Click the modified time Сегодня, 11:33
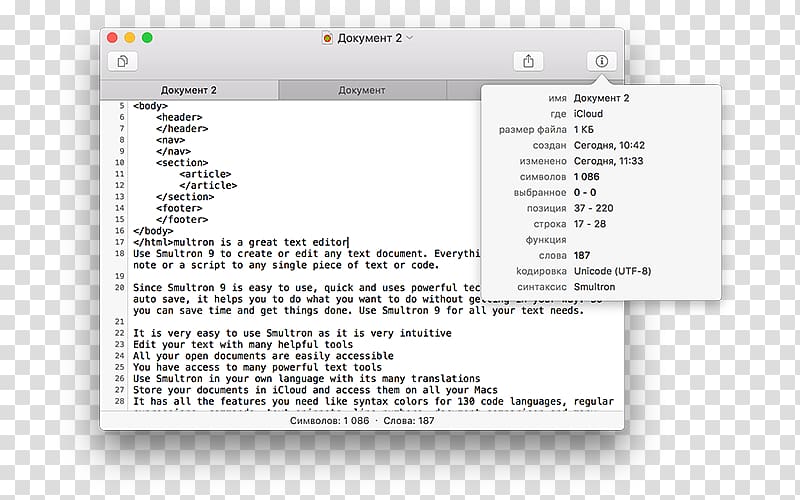This screenshot has height=500, width=800. click(608, 161)
